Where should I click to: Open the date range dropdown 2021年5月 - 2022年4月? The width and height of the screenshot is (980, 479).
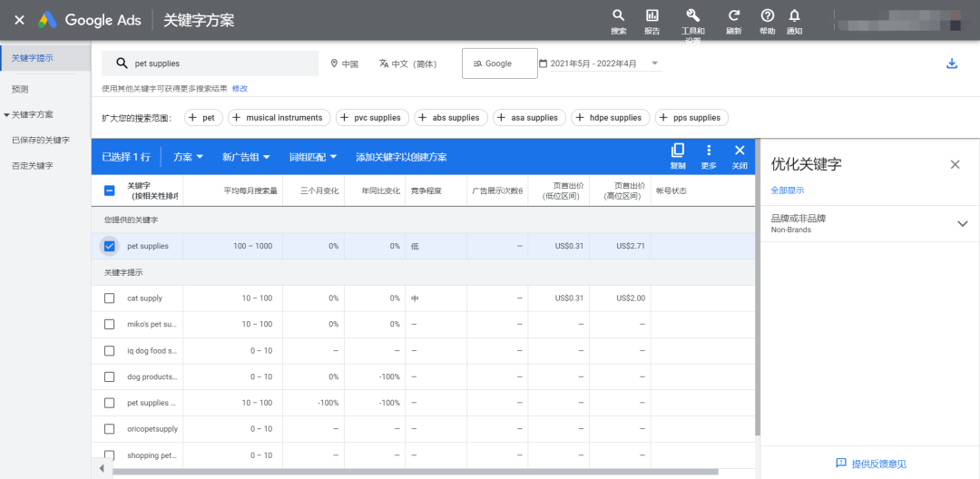pos(604,64)
